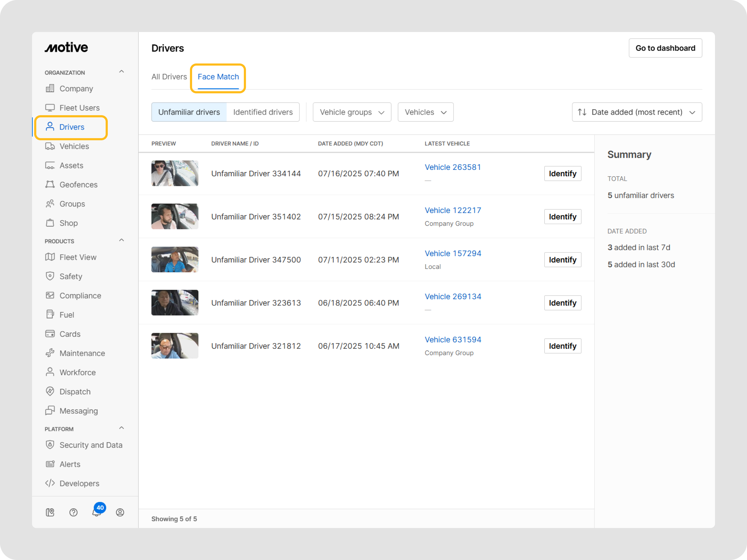
Task: Open the notifications bell showing 40 alerts
Action: [96, 512]
